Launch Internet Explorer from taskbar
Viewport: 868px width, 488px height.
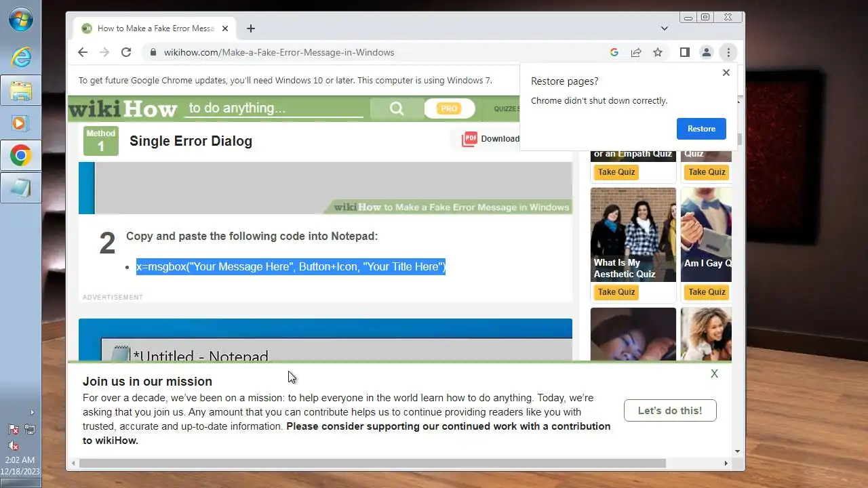pyautogui.click(x=21, y=57)
